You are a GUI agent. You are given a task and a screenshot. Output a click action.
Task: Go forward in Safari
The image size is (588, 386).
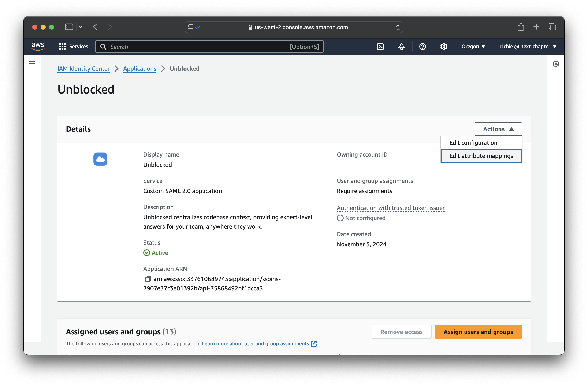110,27
